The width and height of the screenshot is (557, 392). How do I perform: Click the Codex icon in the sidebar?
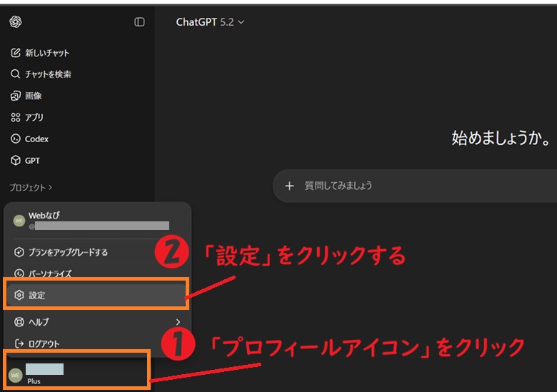[15, 139]
